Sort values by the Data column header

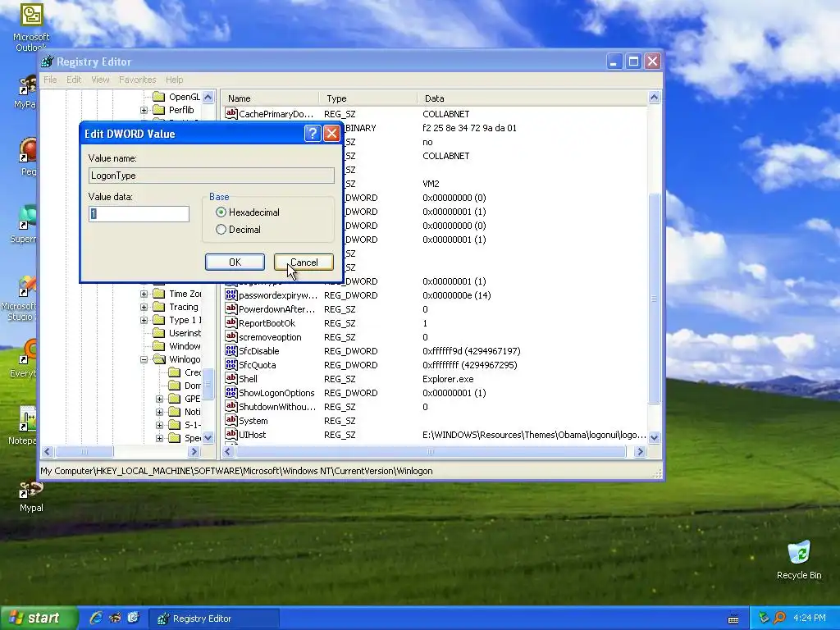(532, 98)
